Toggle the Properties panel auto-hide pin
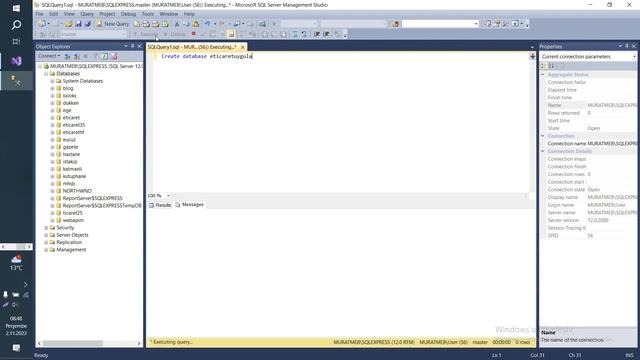The image size is (640, 360). (x=627, y=46)
